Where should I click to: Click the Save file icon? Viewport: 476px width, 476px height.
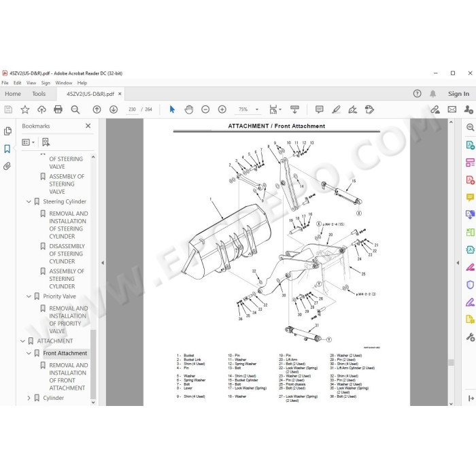coord(8,109)
